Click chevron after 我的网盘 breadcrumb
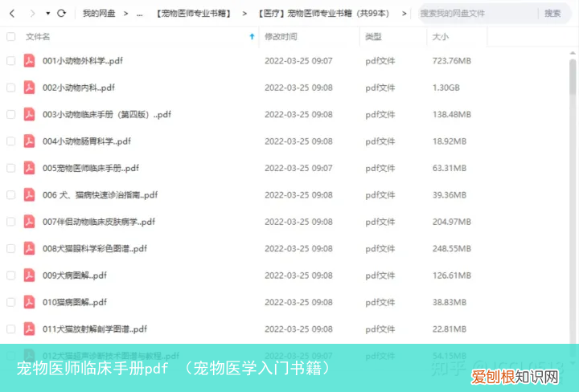The height and width of the screenshot is (392, 579). click(126, 14)
